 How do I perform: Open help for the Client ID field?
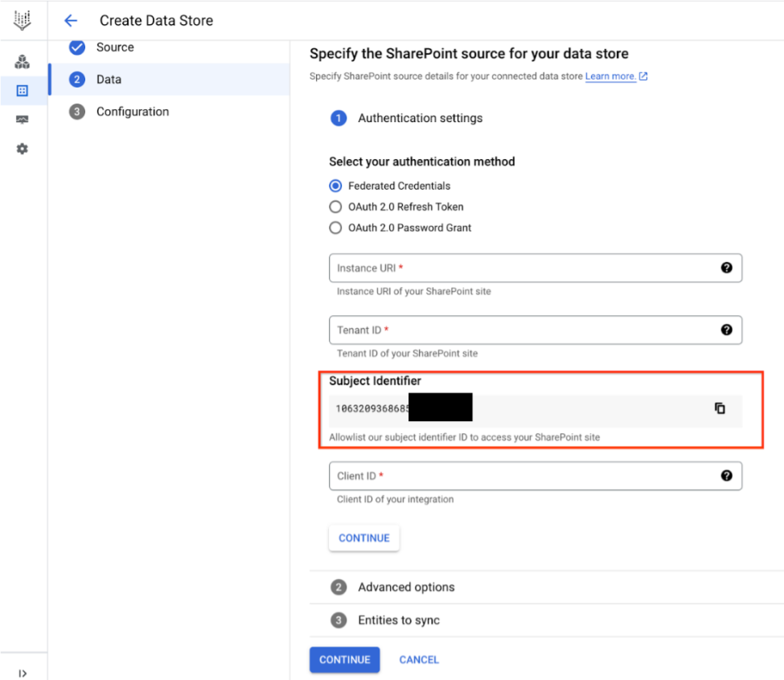click(x=727, y=475)
